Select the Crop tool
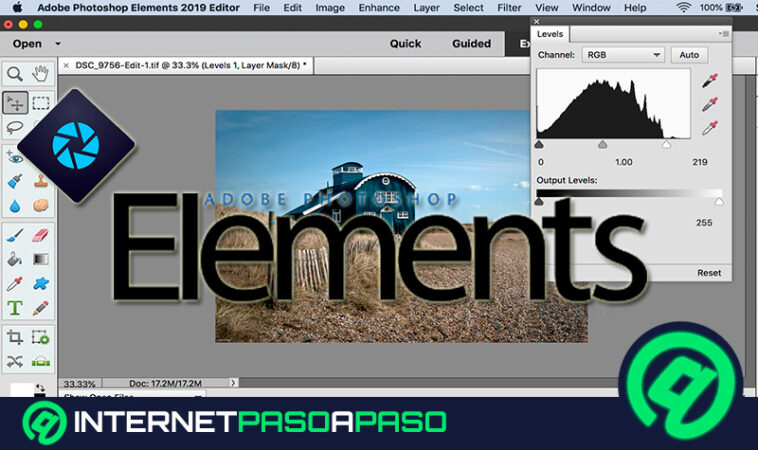The image size is (758, 450). (15, 337)
